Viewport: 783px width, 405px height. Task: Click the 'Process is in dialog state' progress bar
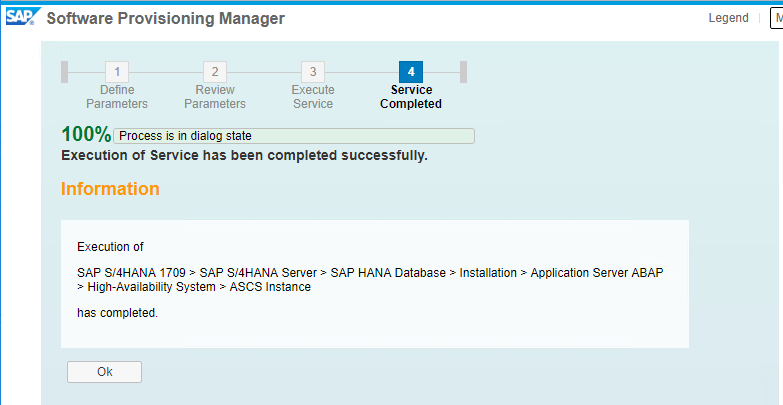(294, 136)
